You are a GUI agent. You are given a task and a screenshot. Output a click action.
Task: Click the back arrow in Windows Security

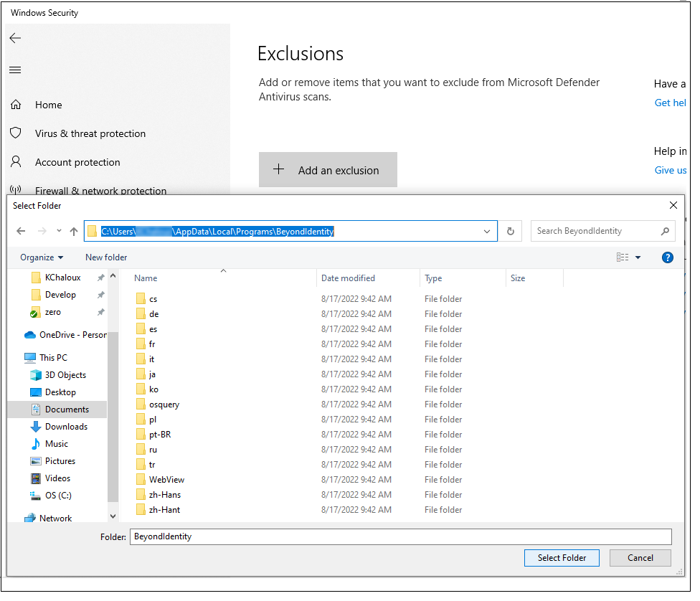tap(15, 38)
